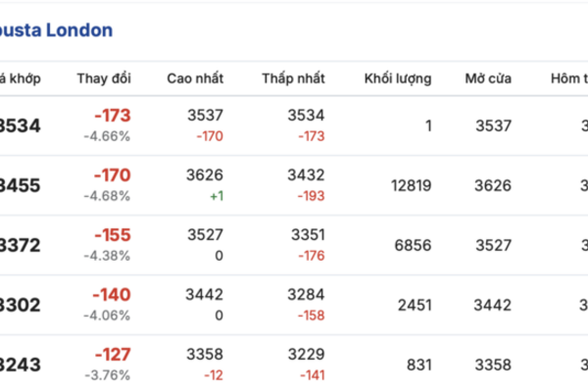Screen dimensions: 588x392
Task: Select the 6856 volume cell
Action: point(413,245)
